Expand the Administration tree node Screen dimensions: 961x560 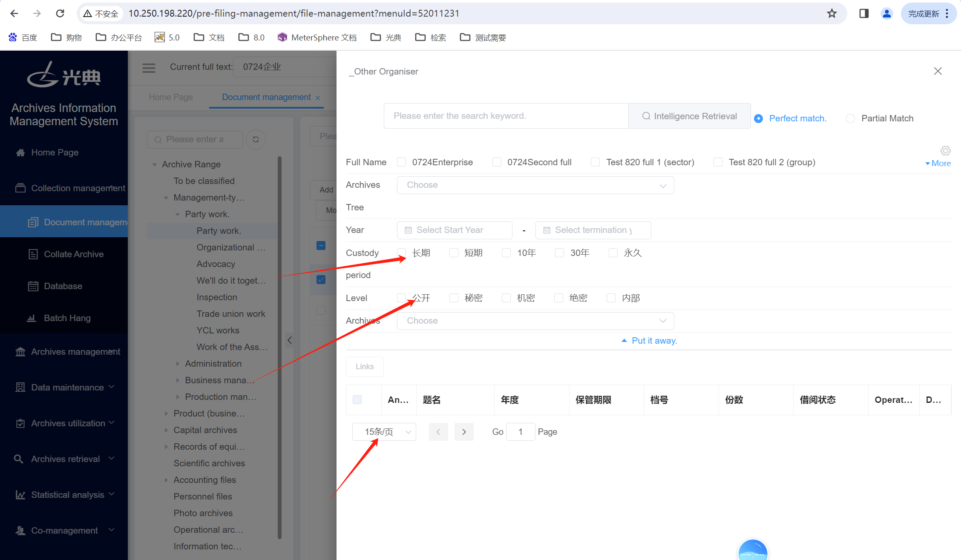(178, 364)
